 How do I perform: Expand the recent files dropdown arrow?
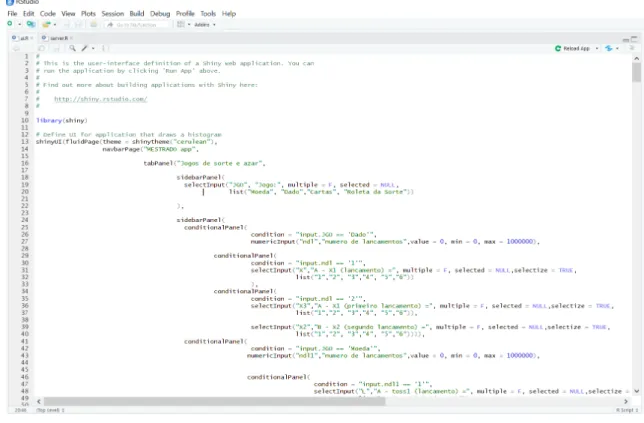pyautogui.click(x=55, y=25)
